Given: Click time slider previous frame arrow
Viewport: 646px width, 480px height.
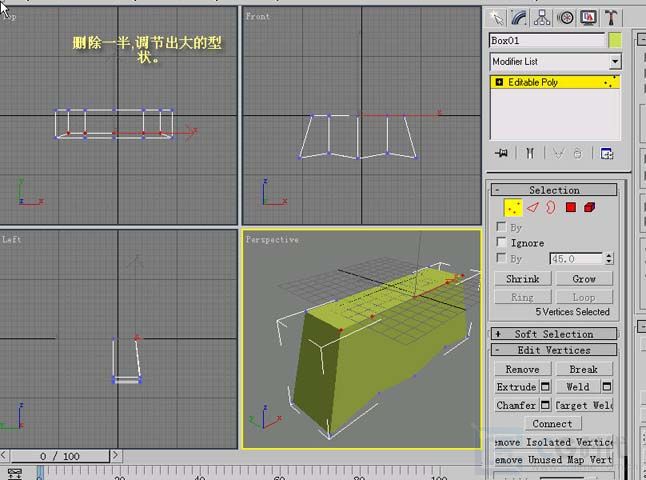Looking at the screenshot, I should 4,456.
